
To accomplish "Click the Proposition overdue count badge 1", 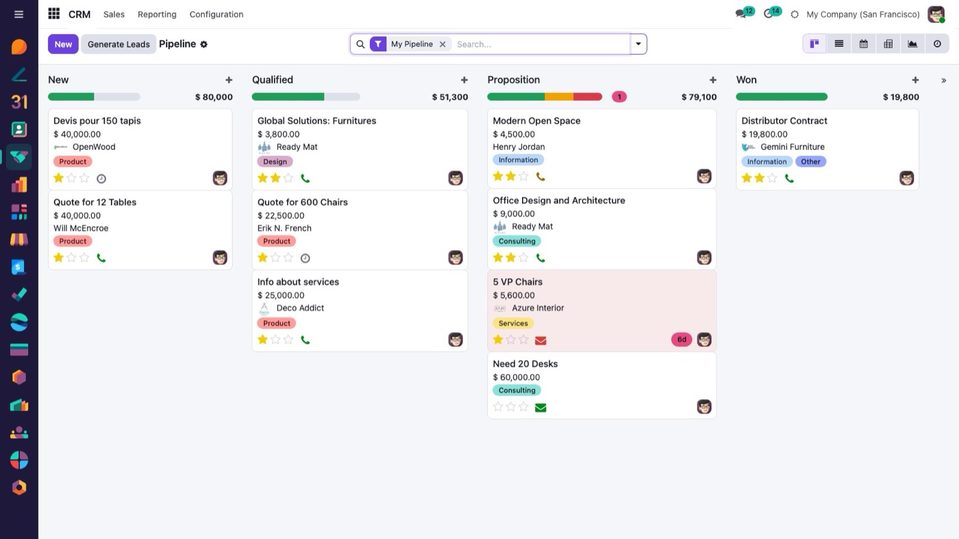I will [x=619, y=97].
